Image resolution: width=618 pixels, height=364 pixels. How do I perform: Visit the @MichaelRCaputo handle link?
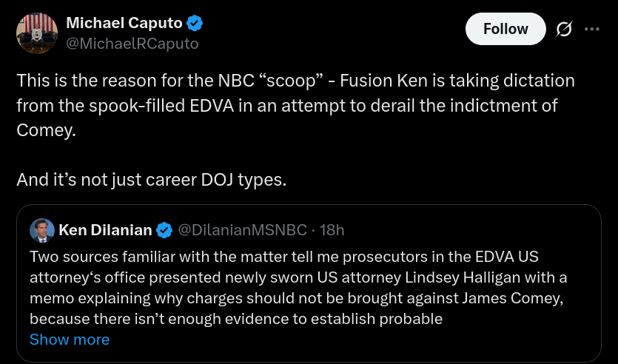click(x=132, y=44)
